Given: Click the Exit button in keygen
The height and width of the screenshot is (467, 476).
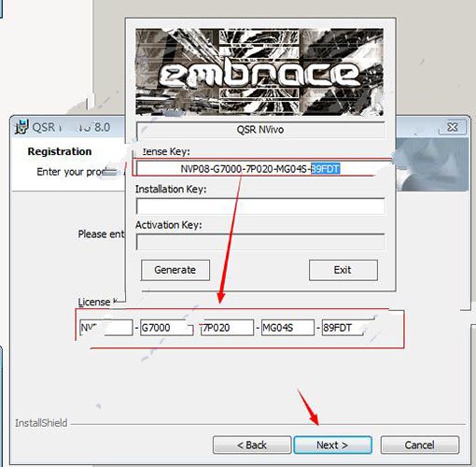Looking at the screenshot, I should (343, 270).
